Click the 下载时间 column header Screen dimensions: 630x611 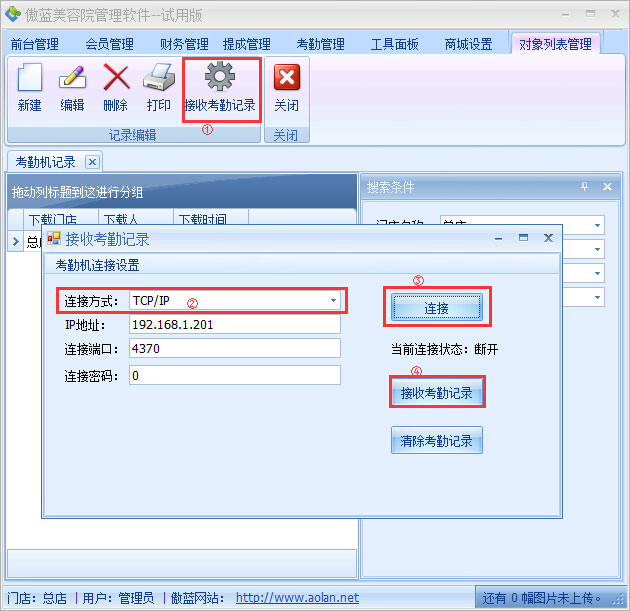[x=211, y=218]
